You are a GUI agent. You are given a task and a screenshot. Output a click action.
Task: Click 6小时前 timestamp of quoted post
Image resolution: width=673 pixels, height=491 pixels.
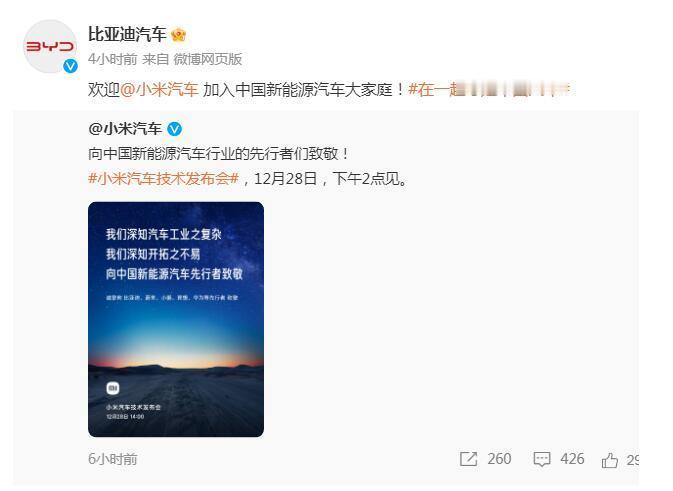(112, 459)
